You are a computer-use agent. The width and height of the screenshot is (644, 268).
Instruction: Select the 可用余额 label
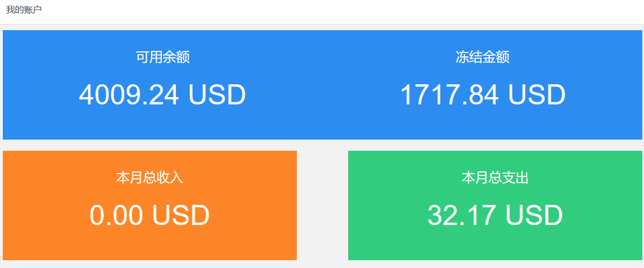(x=162, y=57)
